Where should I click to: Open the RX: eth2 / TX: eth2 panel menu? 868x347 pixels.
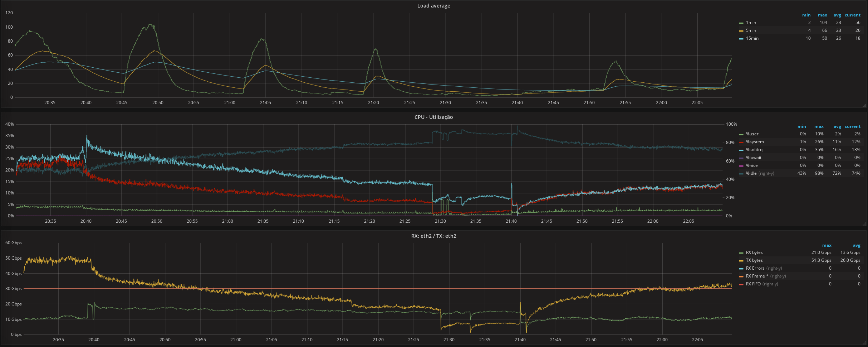point(433,236)
